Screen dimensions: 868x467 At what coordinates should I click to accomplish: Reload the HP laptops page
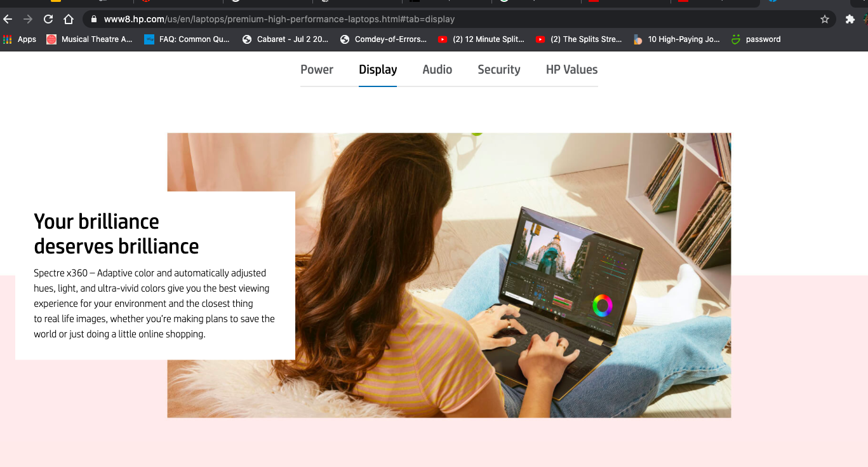point(48,19)
